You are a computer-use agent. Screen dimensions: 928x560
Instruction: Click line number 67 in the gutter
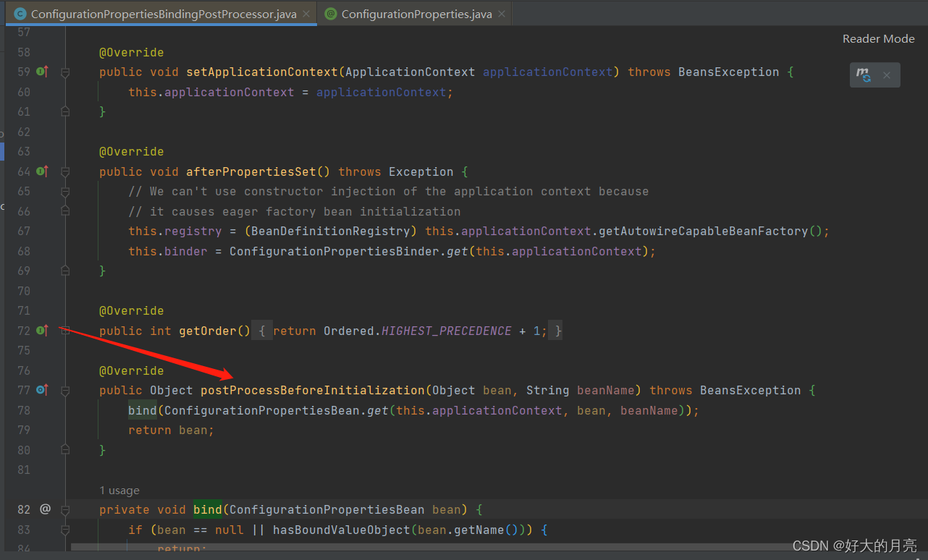24,231
